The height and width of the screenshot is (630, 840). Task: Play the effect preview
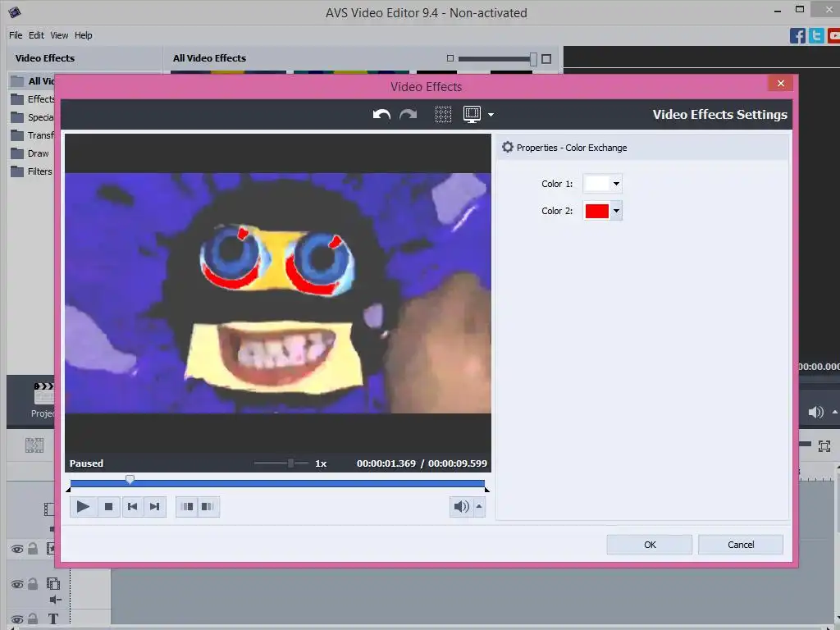[83, 507]
